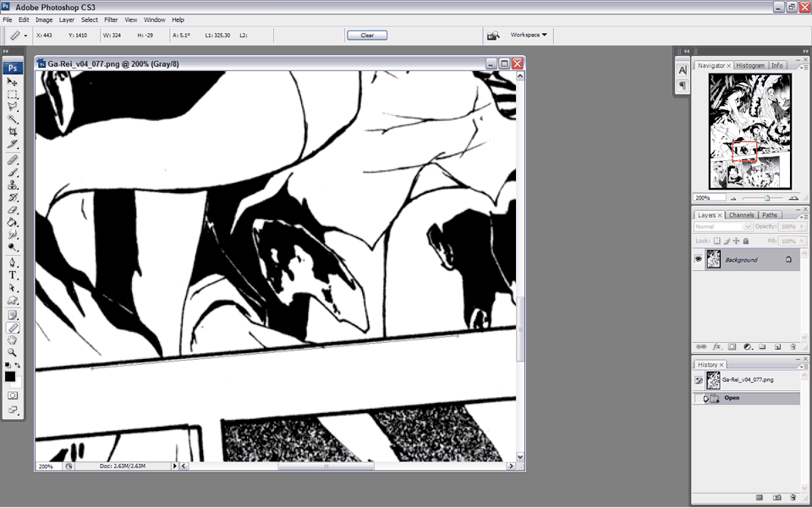Add a layer style (fx)

[716, 347]
